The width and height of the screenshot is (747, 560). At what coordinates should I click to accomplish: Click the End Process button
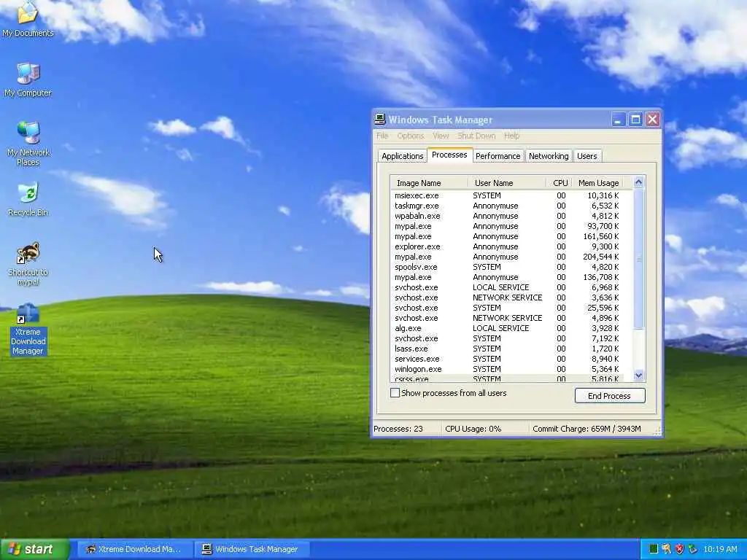tap(610, 396)
